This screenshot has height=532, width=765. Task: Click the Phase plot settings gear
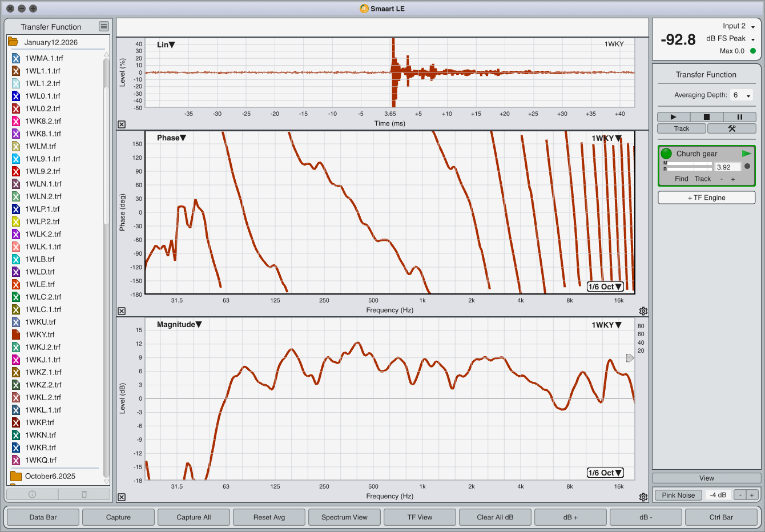pyautogui.click(x=643, y=311)
